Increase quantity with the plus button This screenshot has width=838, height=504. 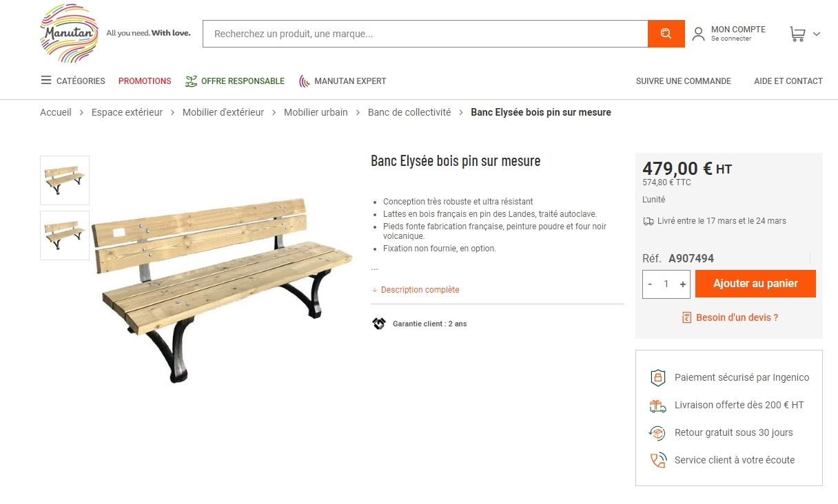pos(682,284)
